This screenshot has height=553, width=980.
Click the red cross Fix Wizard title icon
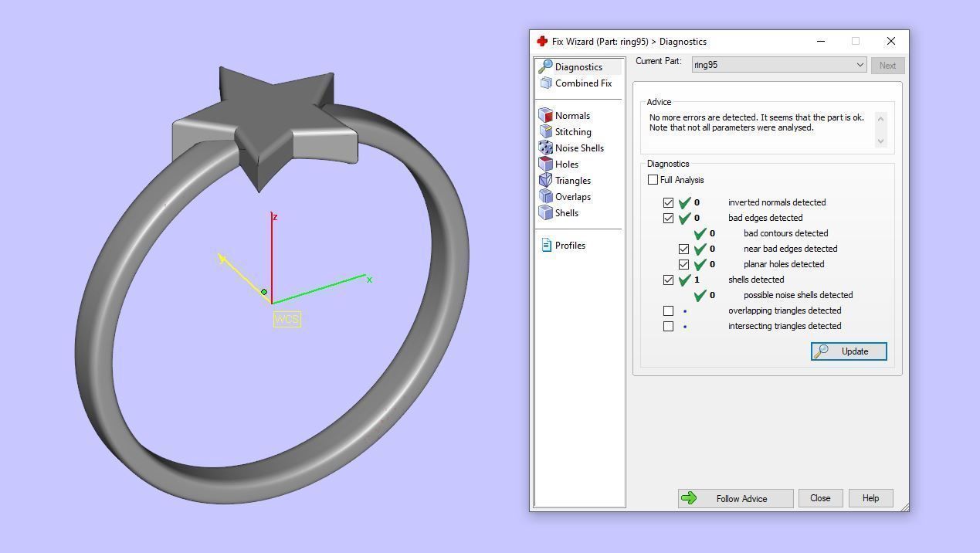542,42
